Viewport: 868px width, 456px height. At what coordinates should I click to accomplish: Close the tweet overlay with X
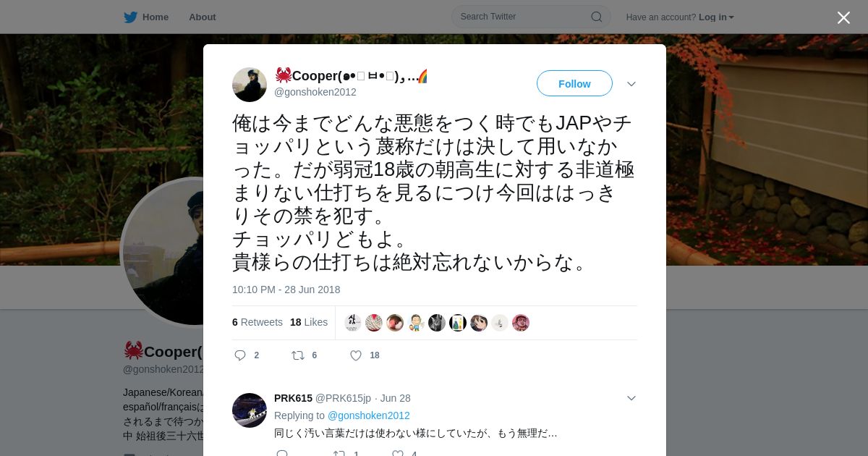coord(843,17)
